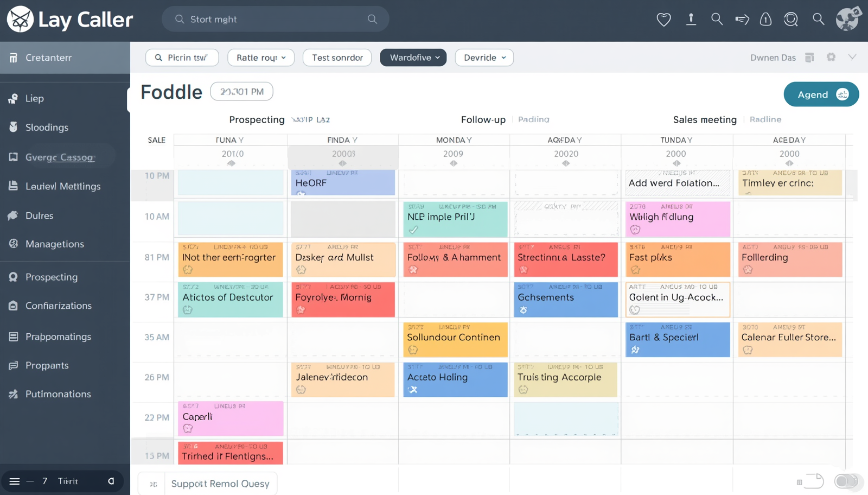Viewport: 868px width, 495px height.
Task: Click the megaphone icon in top bar
Action: click(742, 20)
